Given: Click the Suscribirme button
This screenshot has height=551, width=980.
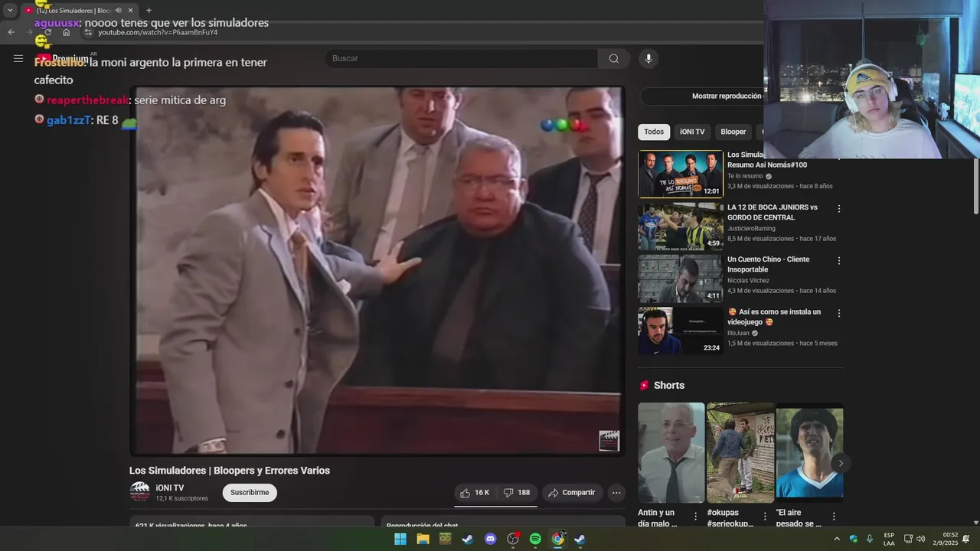Looking at the screenshot, I should pyautogui.click(x=250, y=493).
